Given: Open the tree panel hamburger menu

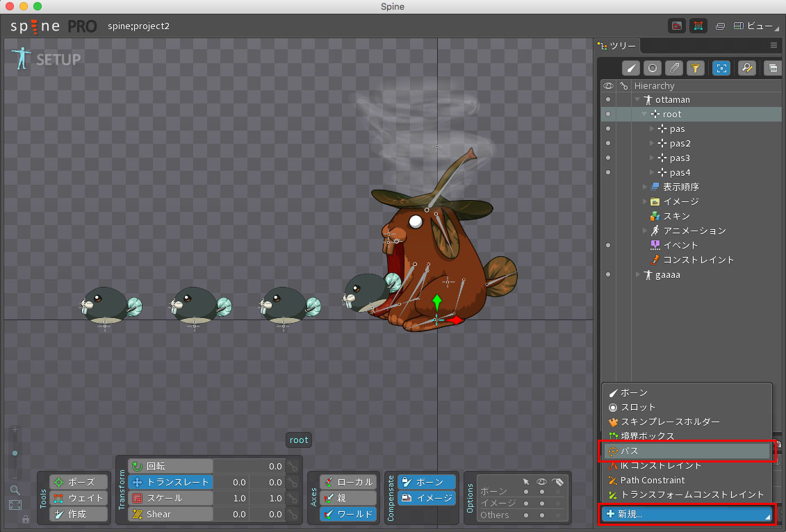Looking at the screenshot, I should pyautogui.click(x=773, y=46).
